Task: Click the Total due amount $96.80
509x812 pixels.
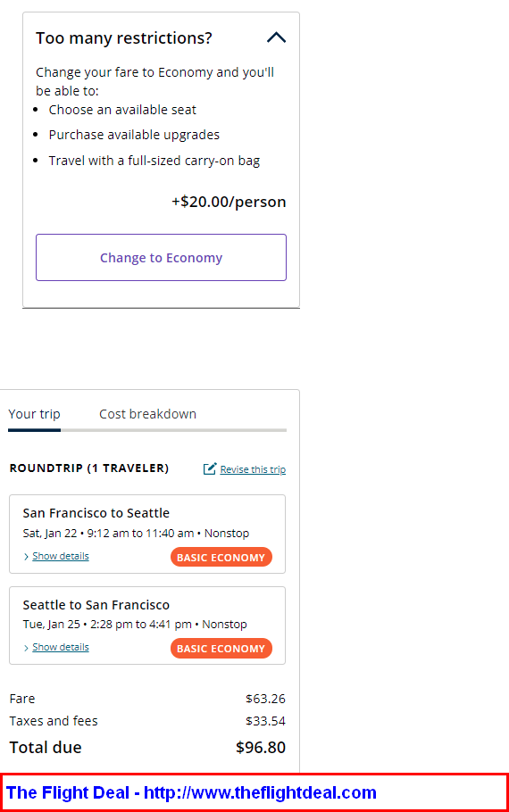Action: (x=261, y=747)
